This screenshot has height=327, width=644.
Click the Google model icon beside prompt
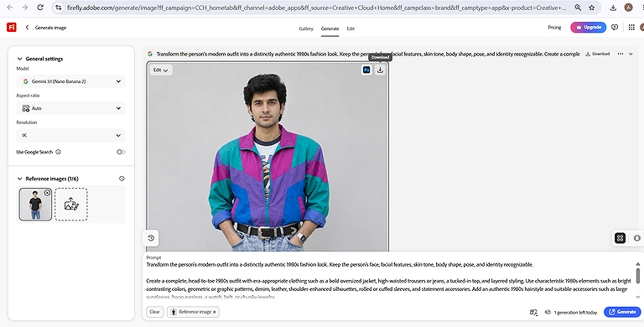tap(150, 54)
